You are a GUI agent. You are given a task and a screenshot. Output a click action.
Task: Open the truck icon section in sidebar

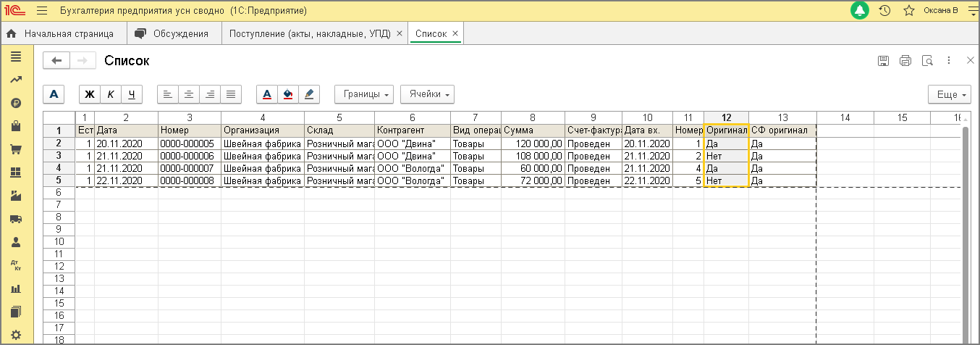[x=15, y=219]
